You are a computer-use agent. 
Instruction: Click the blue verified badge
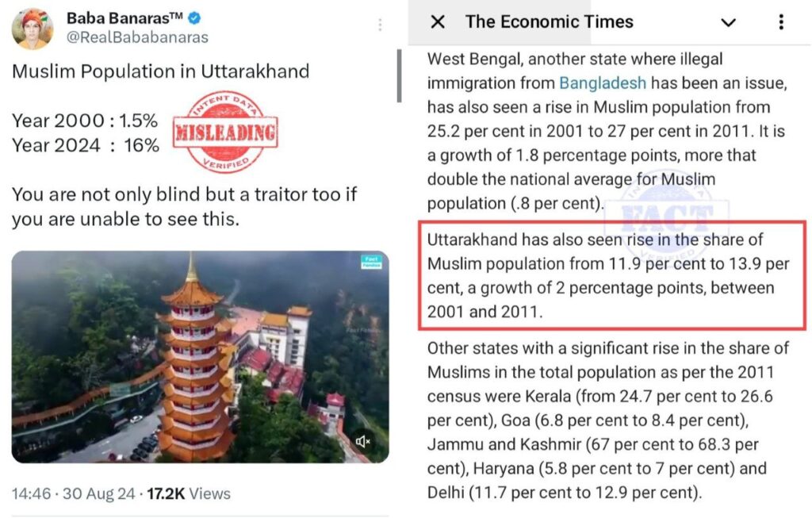click(x=194, y=19)
